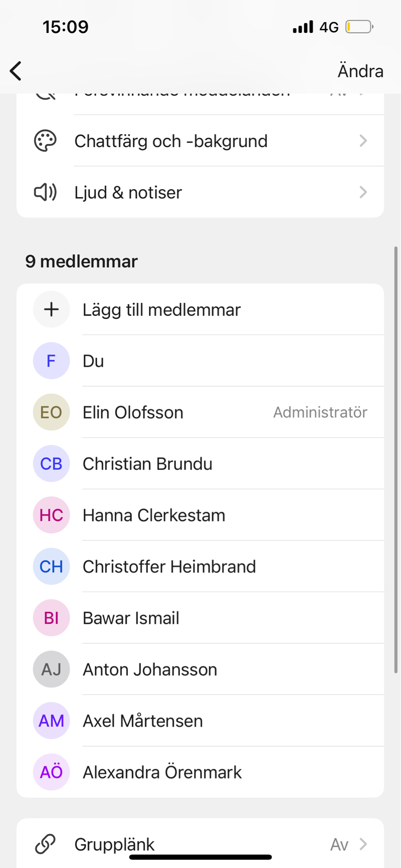Tap the battery indicator in status bar
The width and height of the screenshot is (401, 868).
point(359,27)
